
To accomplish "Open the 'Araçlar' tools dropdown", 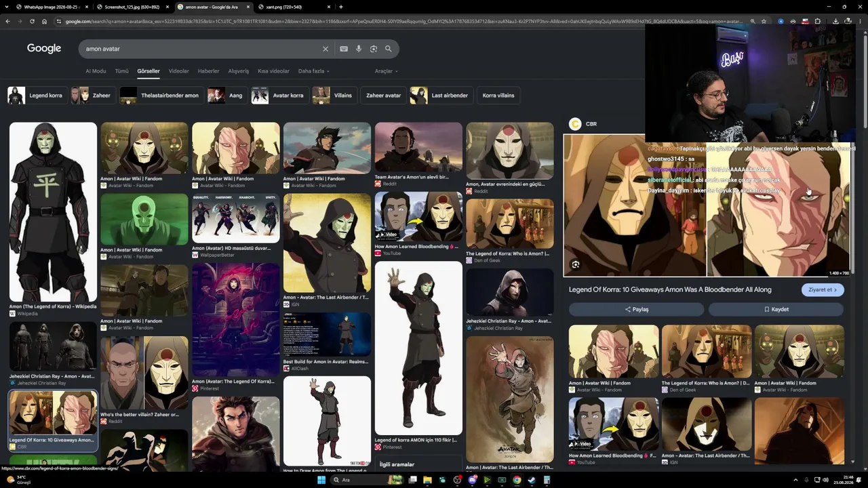I will 387,71.
